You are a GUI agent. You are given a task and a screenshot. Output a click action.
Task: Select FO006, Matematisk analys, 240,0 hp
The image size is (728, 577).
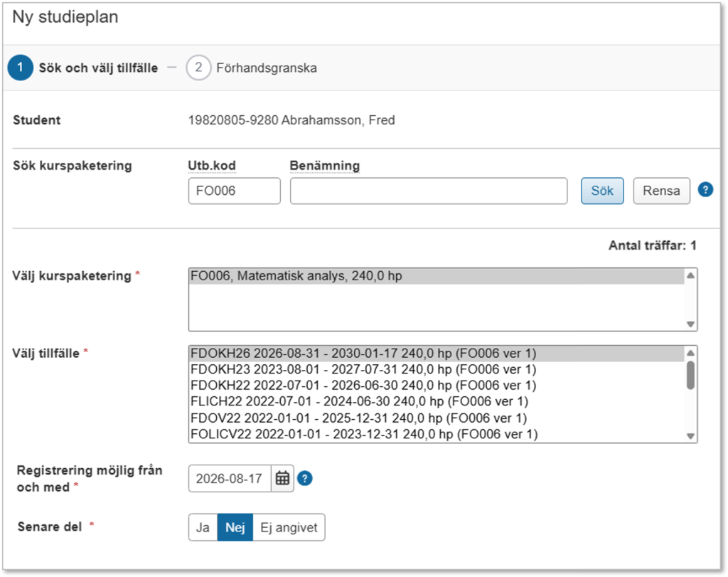point(437,276)
